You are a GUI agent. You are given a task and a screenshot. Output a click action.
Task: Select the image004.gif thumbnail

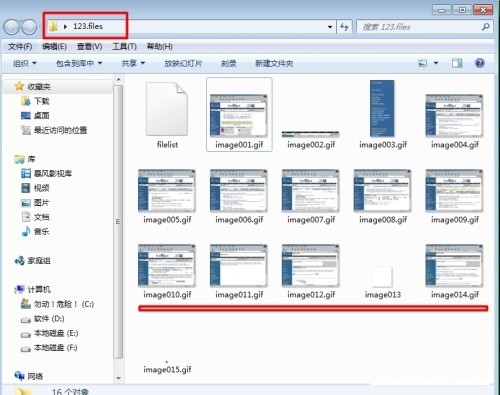tap(454, 116)
